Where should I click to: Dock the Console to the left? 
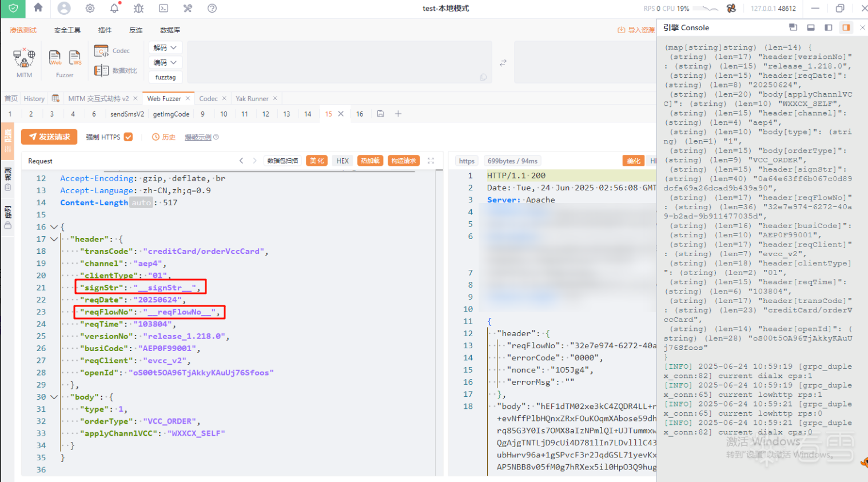coord(828,27)
